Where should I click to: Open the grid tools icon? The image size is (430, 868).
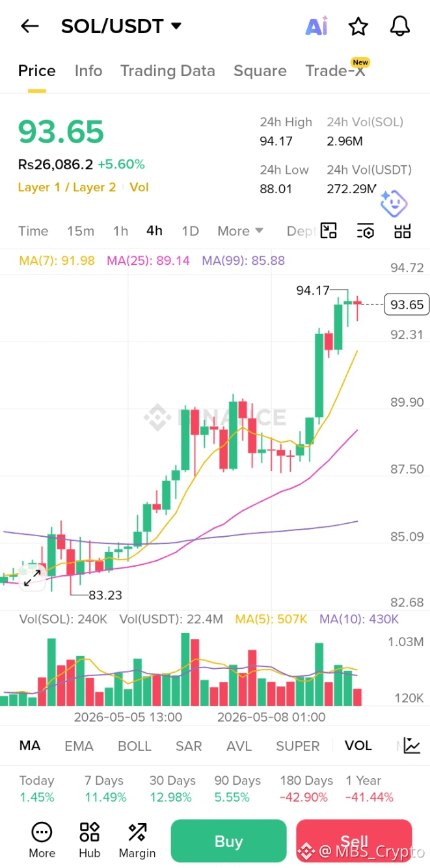click(403, 231)
